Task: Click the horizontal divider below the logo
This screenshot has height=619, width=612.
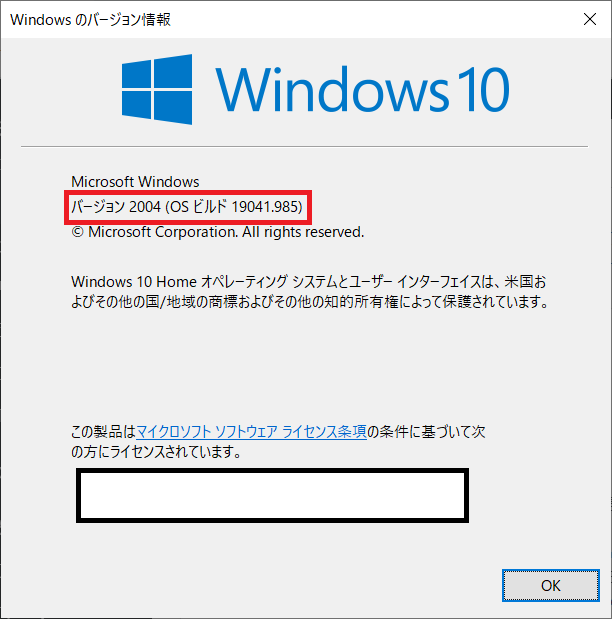Action: coord(304,146)
